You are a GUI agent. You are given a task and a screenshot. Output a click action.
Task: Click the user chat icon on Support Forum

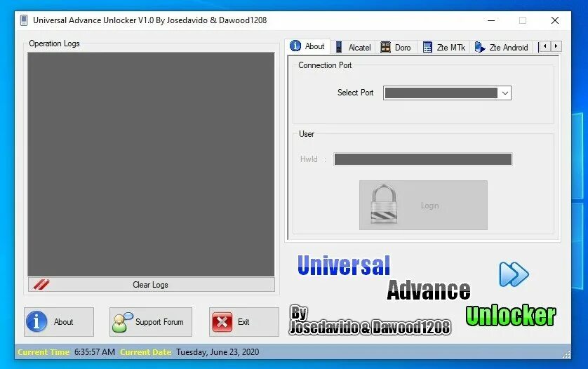click(x=122, y=322)
